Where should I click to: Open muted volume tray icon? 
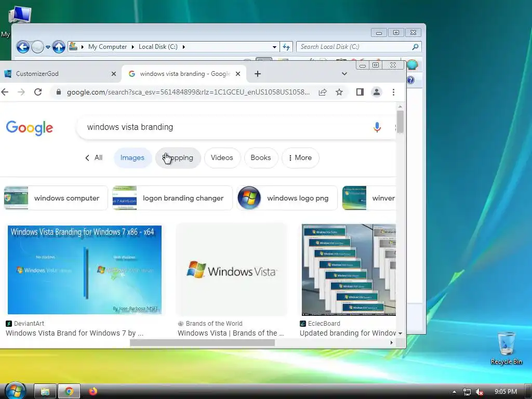[x=480, y=392]
